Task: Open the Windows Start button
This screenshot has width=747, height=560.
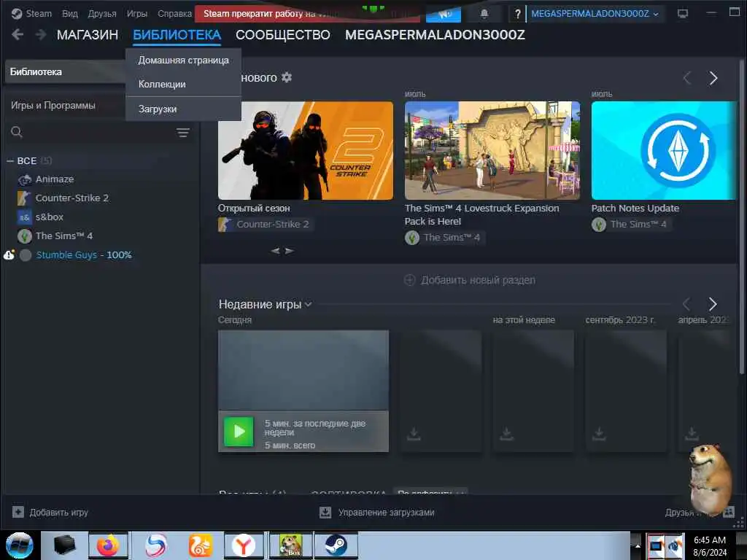Action: coord(19,545)
